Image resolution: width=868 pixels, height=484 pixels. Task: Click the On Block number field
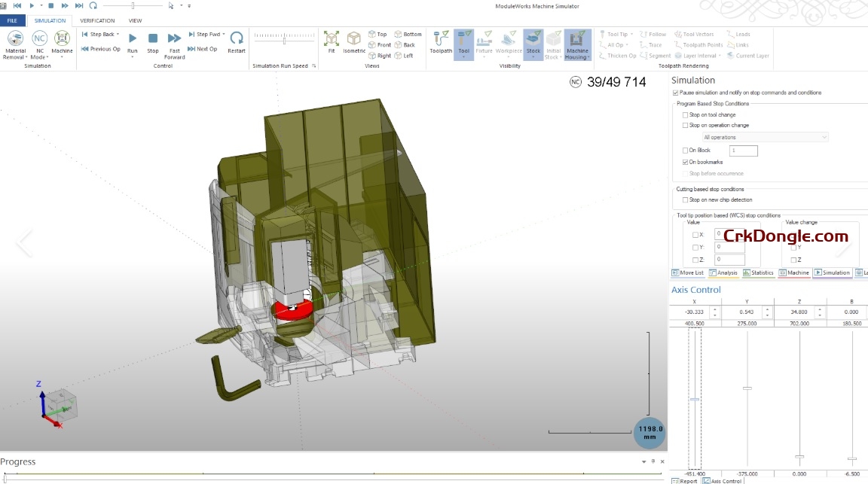coord(743,150)
